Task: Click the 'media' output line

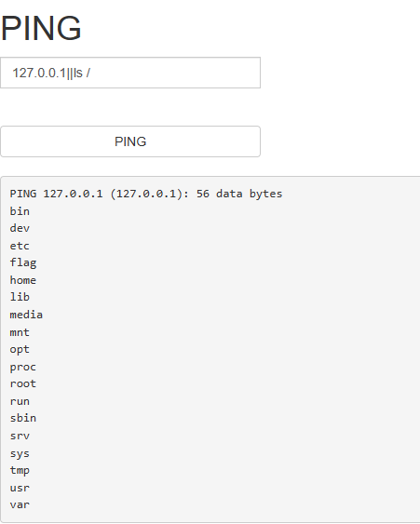Action: click(26, 315)
